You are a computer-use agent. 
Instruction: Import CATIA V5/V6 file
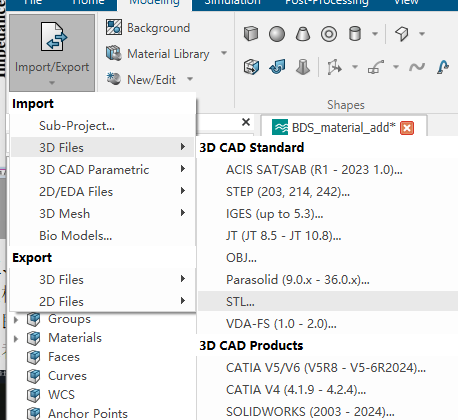pos(328,368)
